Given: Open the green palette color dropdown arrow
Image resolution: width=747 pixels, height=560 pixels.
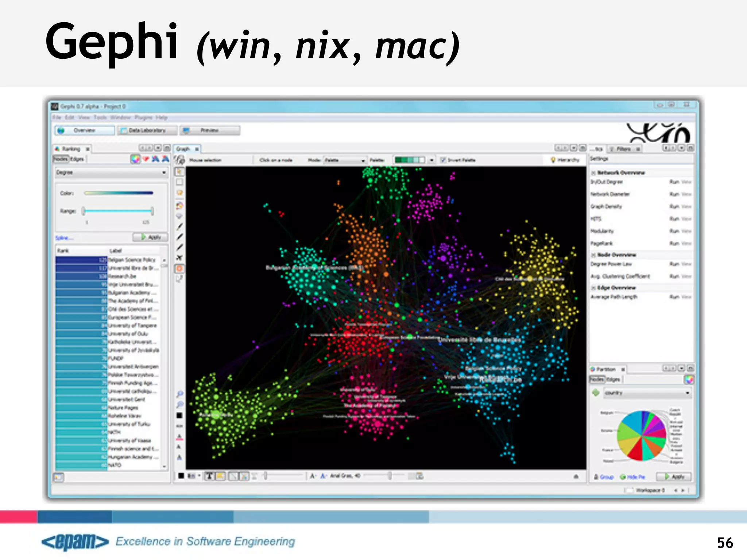Looking at the screenshot, I should pyautogui.click(x=431, y=160).
